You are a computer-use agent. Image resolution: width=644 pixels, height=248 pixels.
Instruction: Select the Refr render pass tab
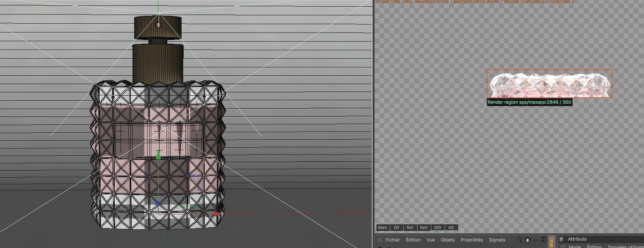click(424, 228)
